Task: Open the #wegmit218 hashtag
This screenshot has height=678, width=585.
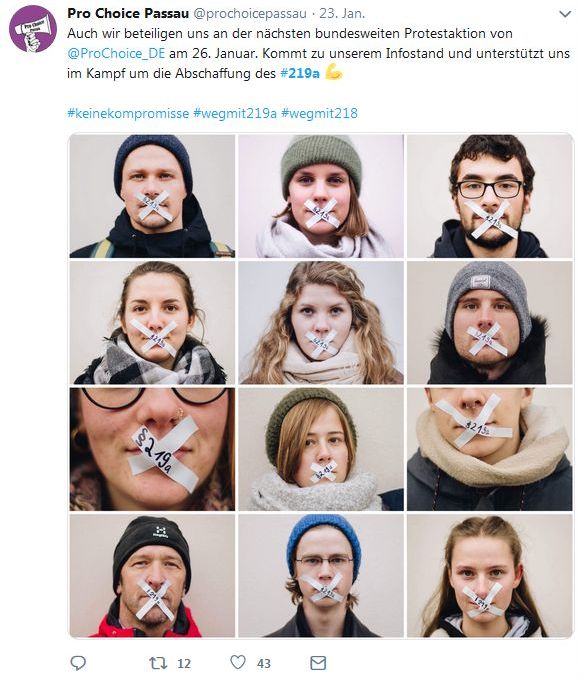Action: pyautogui.click(x=319, y=113)
